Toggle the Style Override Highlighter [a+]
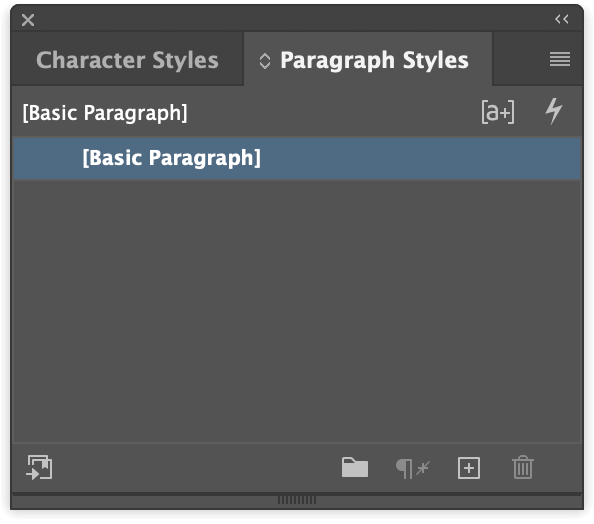The height and width of the screenshot is (524, 594). [498, 112]
